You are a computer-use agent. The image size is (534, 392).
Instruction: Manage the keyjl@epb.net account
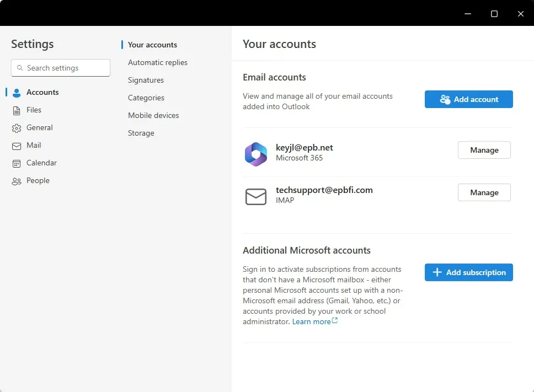[484, 150]
